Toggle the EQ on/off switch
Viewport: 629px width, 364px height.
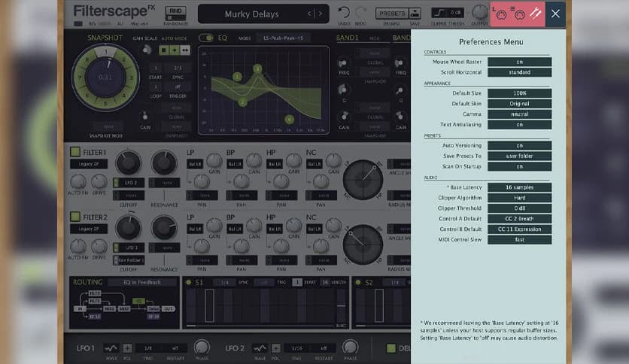click(206, 38)
